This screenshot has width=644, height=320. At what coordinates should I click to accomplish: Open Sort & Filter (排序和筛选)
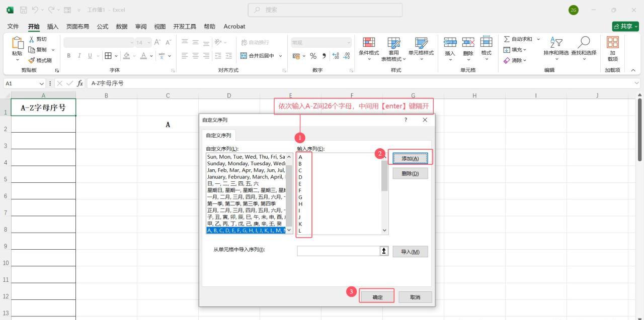(x=556, y=49)
